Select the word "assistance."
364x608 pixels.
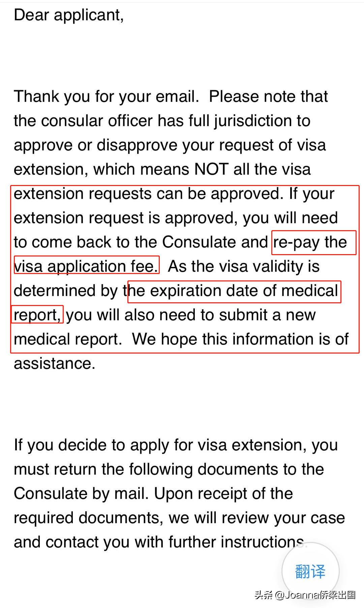[55, 363]
